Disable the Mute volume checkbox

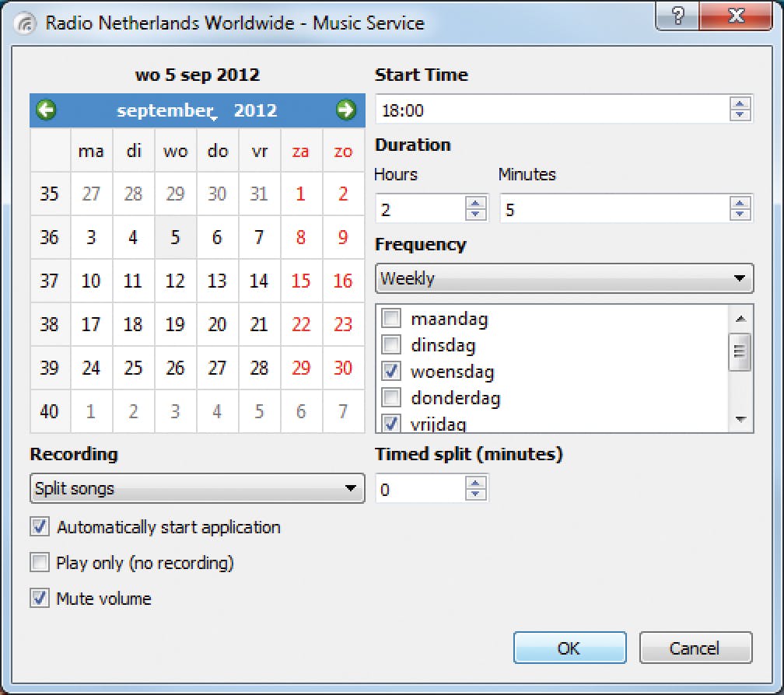pyautogui.click(x=39, y=599)
